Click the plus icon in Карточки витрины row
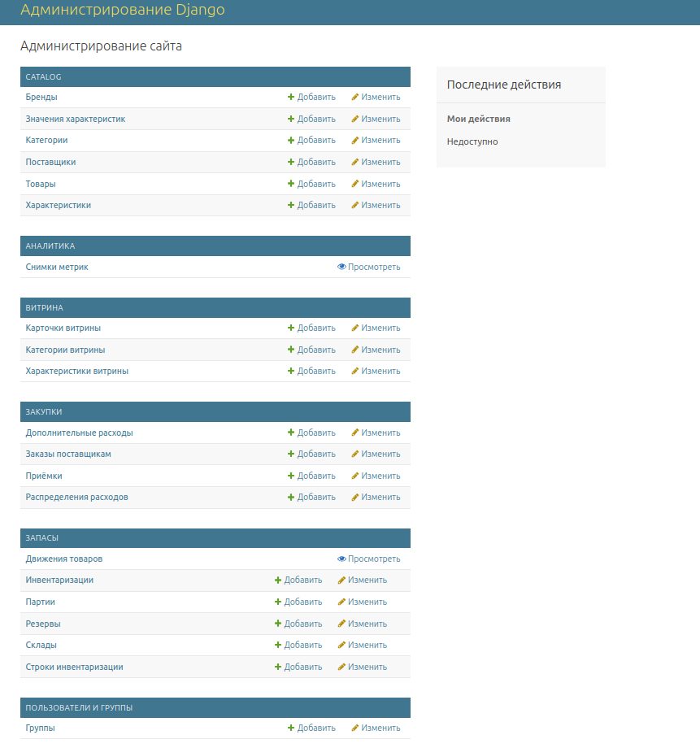This screenshot has height=748, width=700. coord(290,328)
